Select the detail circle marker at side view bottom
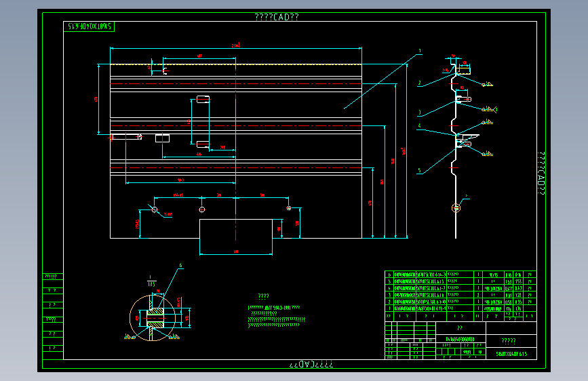The image size is (588, 381). 456,207
